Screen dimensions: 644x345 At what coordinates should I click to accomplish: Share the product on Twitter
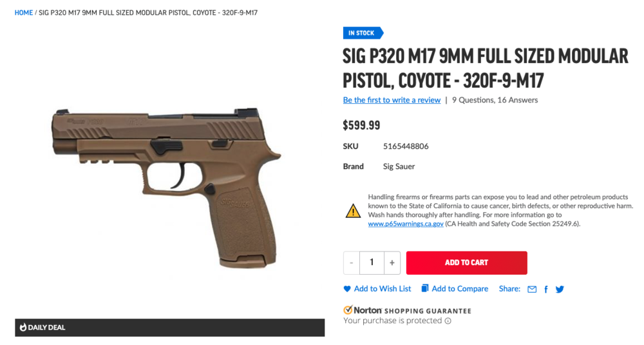click(560, 290)
